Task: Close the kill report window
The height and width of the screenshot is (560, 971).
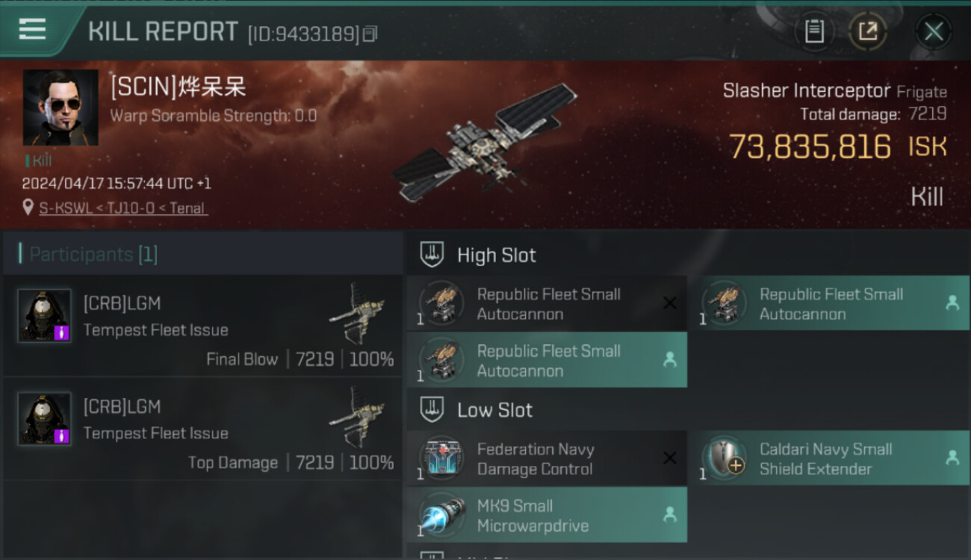Action: [933, 31]
